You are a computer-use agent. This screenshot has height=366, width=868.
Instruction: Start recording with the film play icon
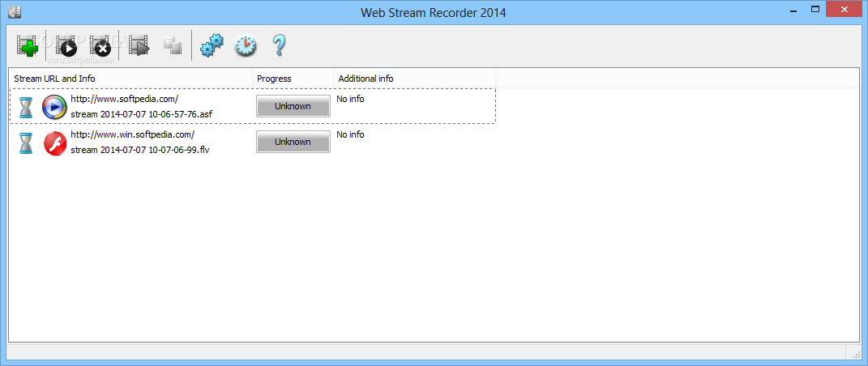click(66, 45)
